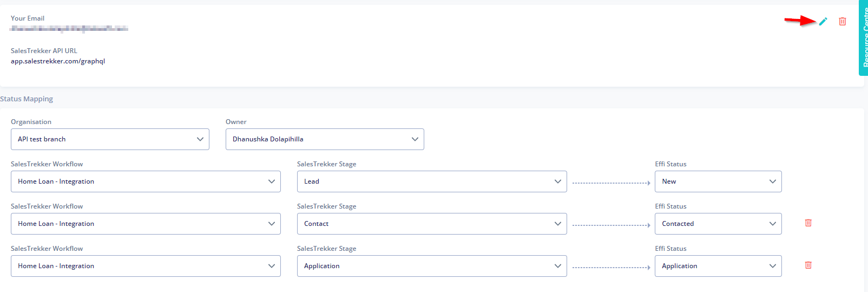The width and height of the screenshot is (868, 292).
Task: Click the Your Email label
Action: coord(28,18)
